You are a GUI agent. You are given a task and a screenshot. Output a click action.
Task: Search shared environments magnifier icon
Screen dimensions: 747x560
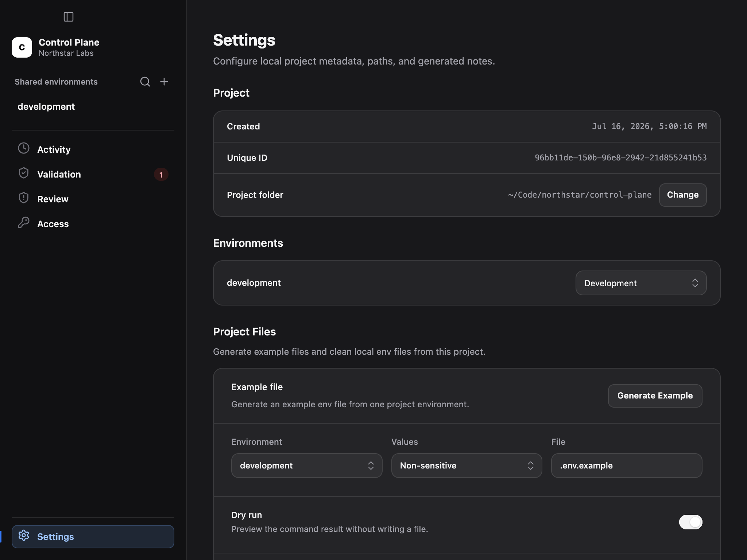(x=145, y=82)
